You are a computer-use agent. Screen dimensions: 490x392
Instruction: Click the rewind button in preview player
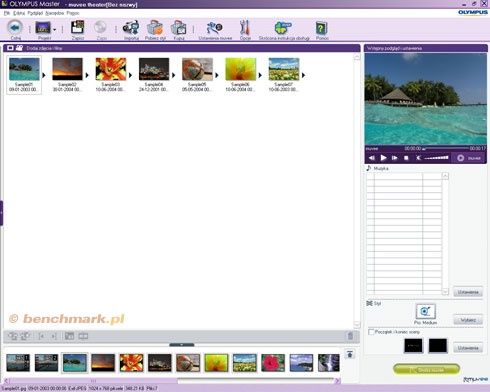(x=372, y=158)
